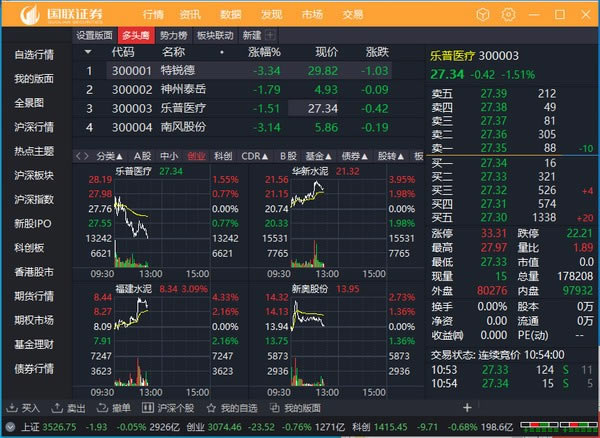
Task: Switch to the 势力榜 tab
Action: click(173, 35)
